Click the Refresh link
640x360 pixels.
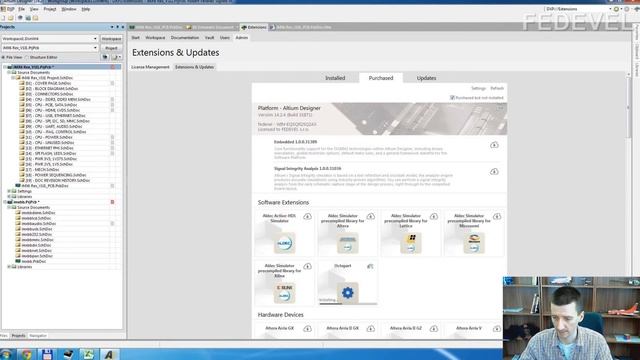(497, 89)
